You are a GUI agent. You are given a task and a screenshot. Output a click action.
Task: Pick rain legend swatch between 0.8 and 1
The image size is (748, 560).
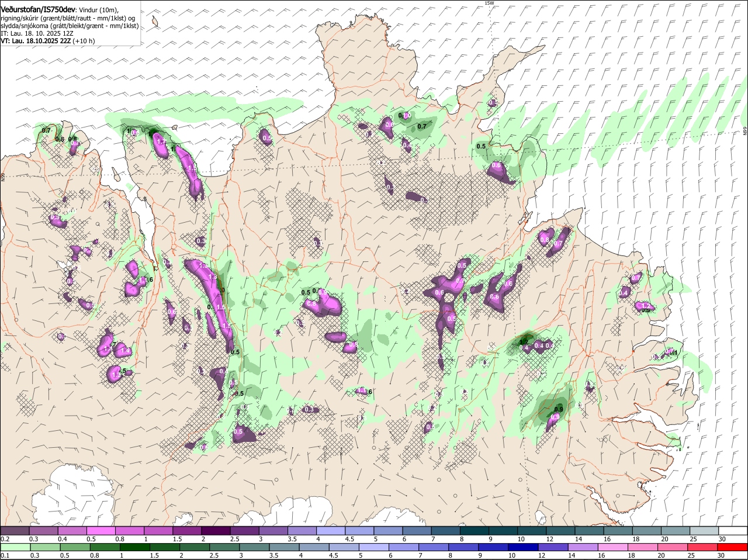pos(105,547)
